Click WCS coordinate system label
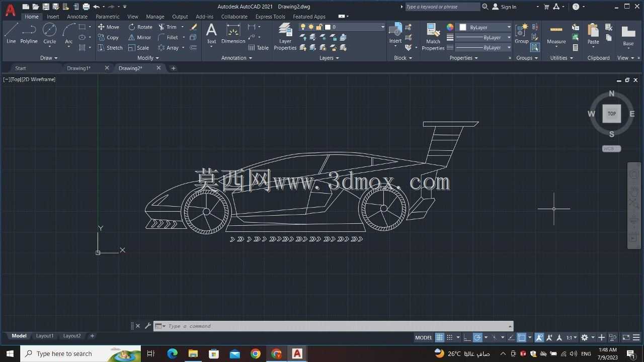This screenshot has width=644, height=362. click(x=611, y=149)
